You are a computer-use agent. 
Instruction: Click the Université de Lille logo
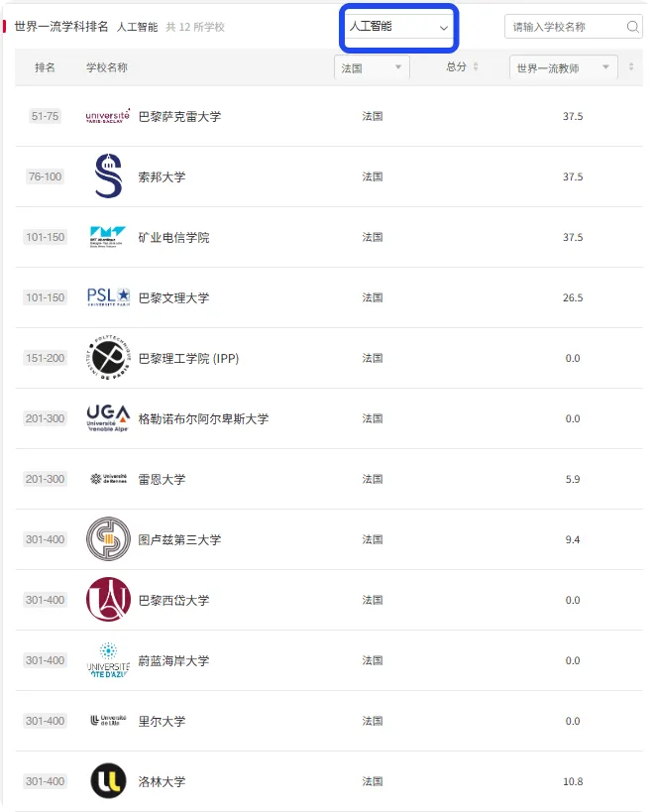(108, 721)
